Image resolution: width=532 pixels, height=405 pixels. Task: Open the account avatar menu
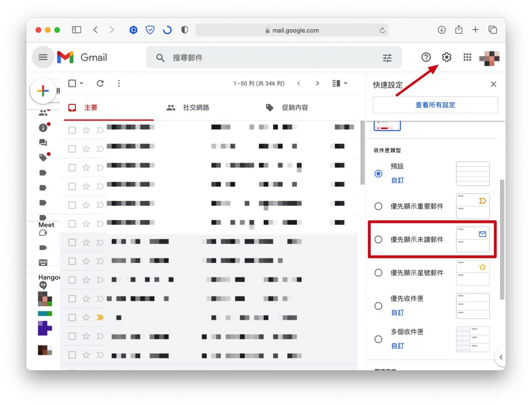click(x=490, y=58)
